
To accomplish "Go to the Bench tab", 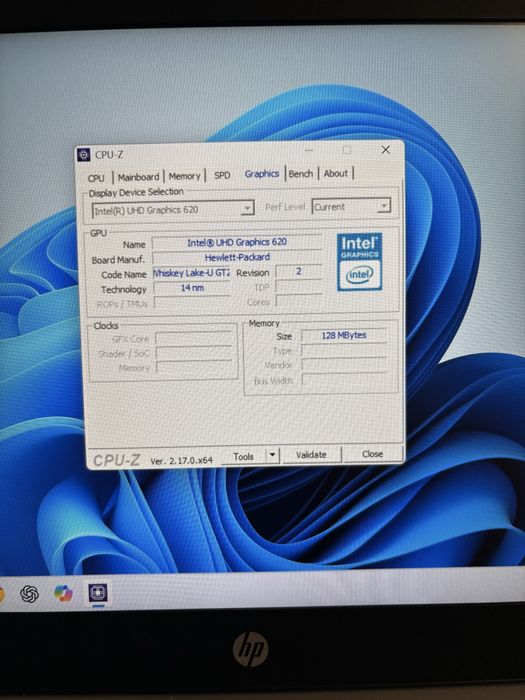I will tap(300, 173).
